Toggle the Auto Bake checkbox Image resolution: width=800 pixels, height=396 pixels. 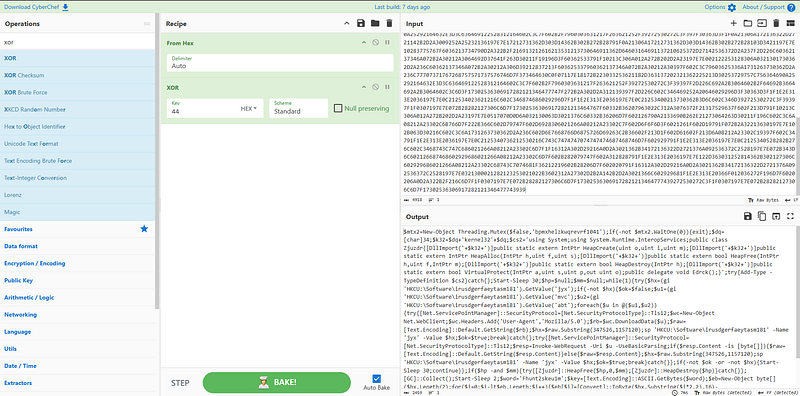377,378
